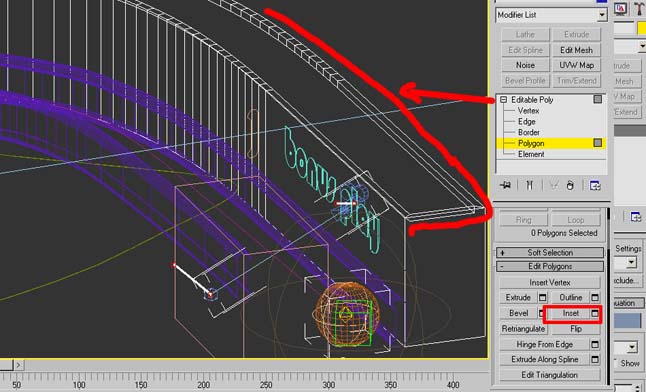Click the Make Unique icon
646x392 pixels.
point(554,185)
